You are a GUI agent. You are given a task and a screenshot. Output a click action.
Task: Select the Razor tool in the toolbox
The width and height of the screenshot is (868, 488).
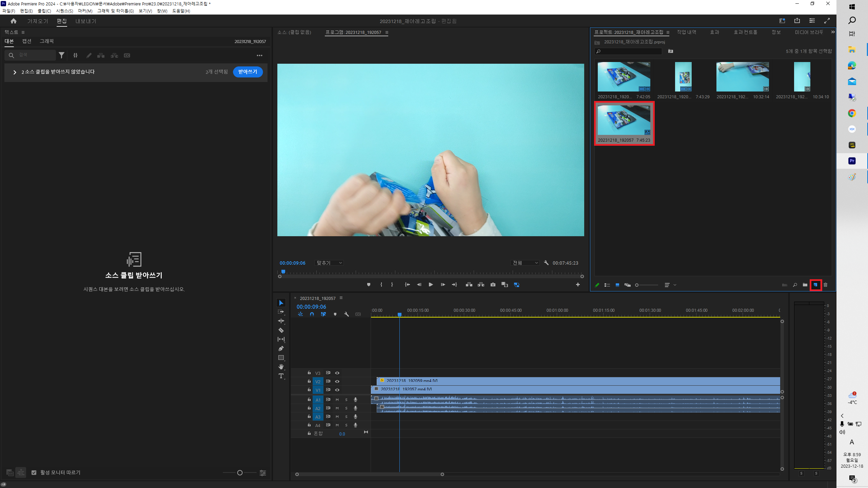pyautogui.click(x=281, y=330)
